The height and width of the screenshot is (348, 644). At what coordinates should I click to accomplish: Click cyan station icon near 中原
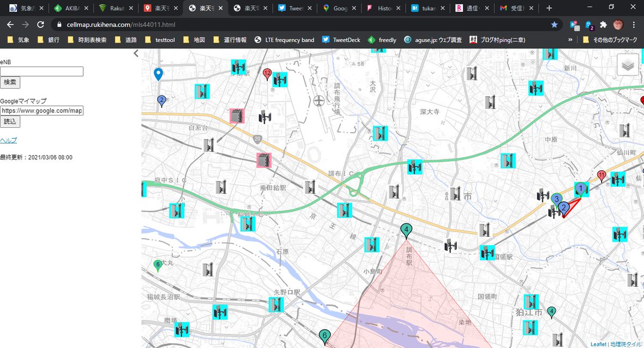click(x=508, y=161)
